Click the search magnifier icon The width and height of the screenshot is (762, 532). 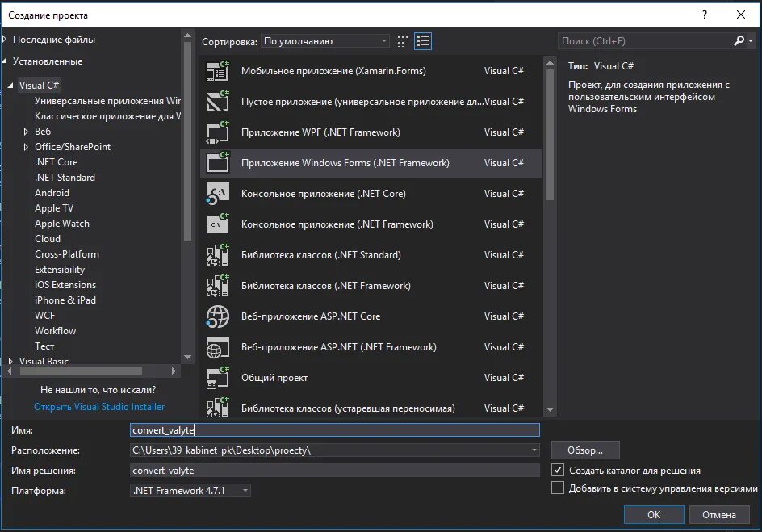(739, 41)
